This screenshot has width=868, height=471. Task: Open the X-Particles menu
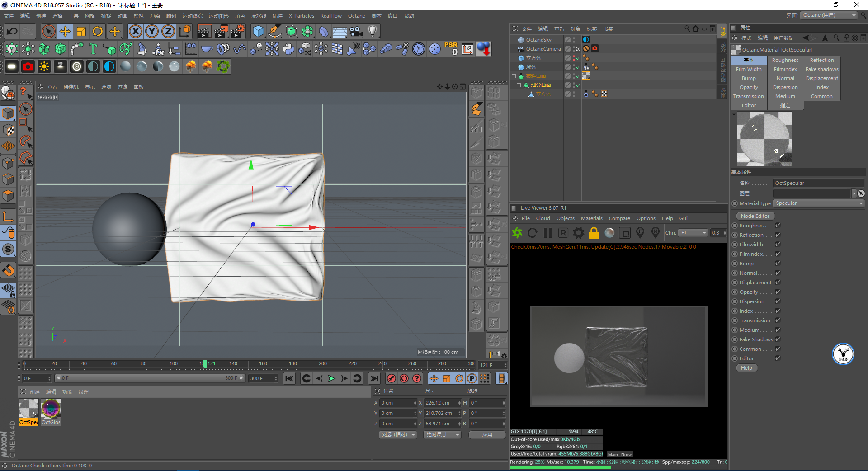tap(301, 16)
